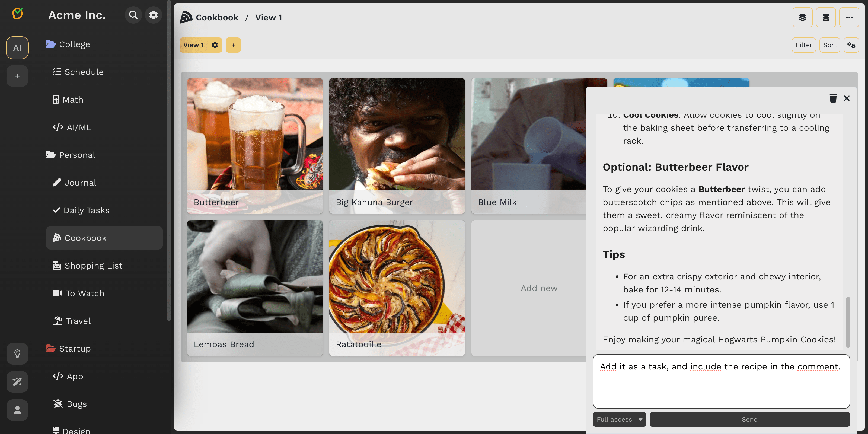The width and height of the screenshot is (868, 434).
Task: Open View 1 tab settings gear
Action: (x=215, y=45)
